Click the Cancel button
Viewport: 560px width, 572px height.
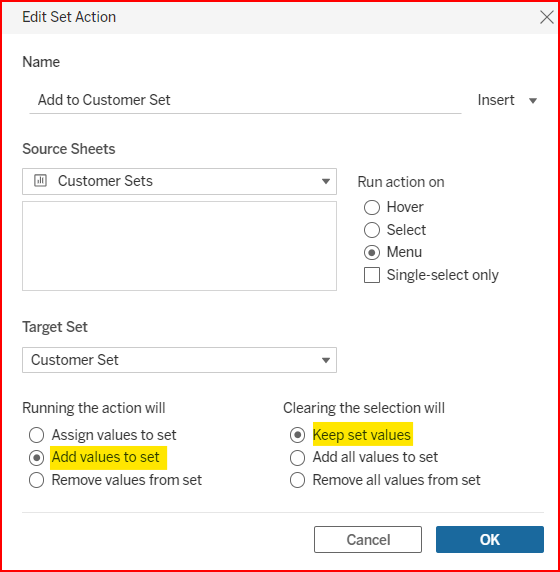coord(368,540)
